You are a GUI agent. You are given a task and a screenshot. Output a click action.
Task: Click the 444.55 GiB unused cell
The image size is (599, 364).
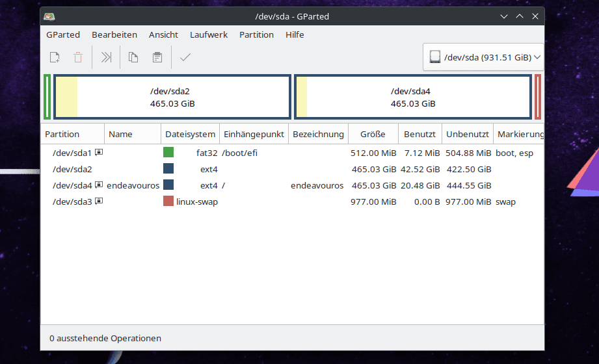(x=469, y=185)
